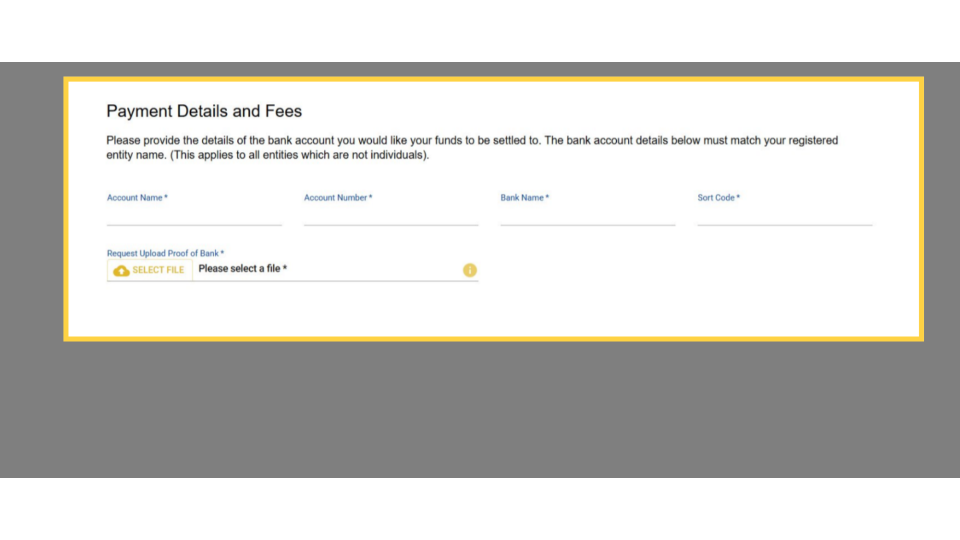
Task: Focus the Sort Code input field
Action: (785, 216)
